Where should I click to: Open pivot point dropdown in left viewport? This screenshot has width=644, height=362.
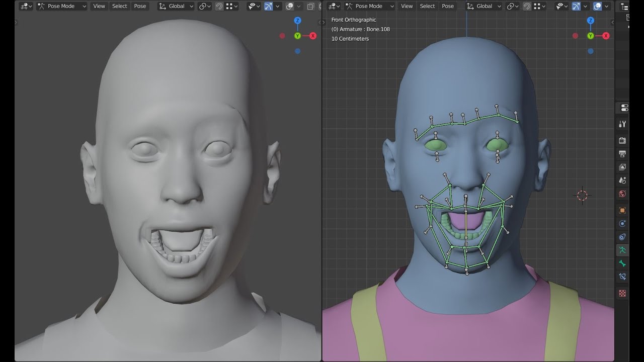(204, 6)
